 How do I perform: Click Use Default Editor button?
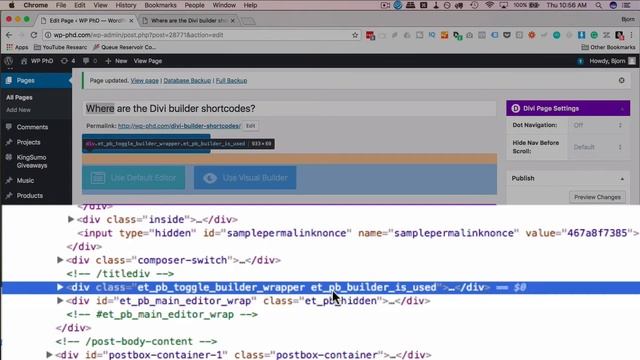(x=133, y=178)
